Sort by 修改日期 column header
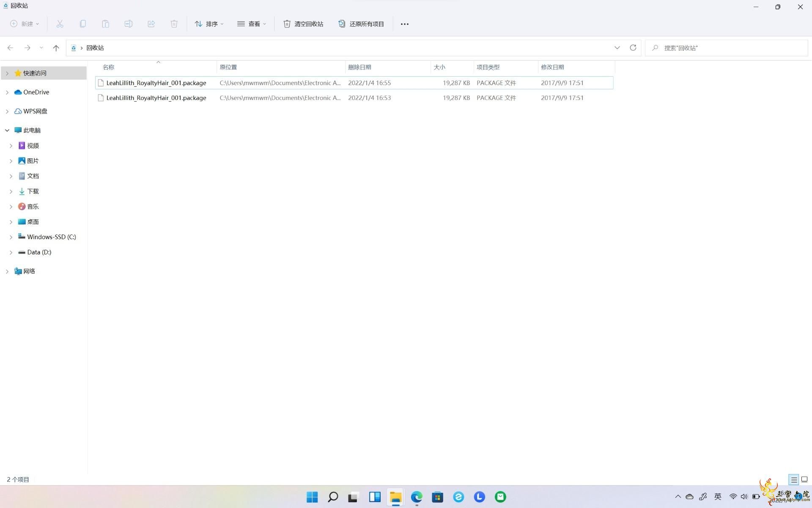812x508 pixels. [552, 67]
